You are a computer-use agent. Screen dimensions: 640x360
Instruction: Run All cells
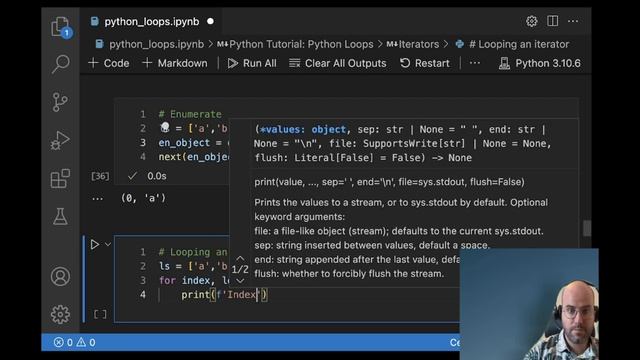252,63
